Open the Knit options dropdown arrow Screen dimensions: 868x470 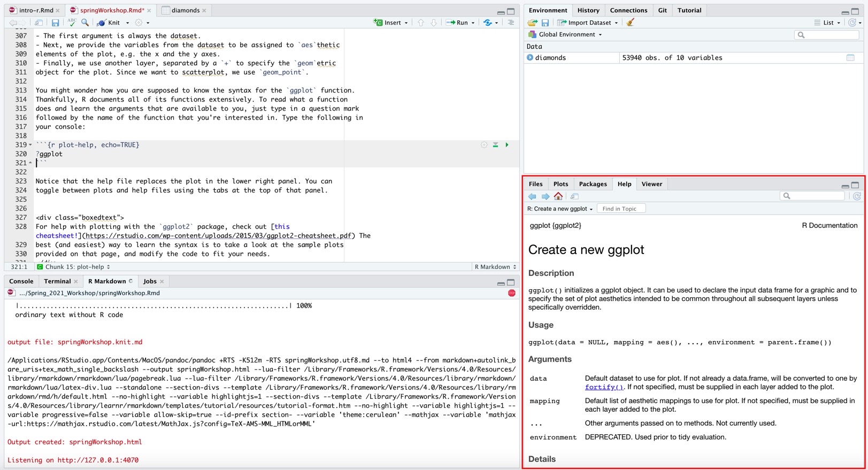pyautogui.click(x=127, y=23)
